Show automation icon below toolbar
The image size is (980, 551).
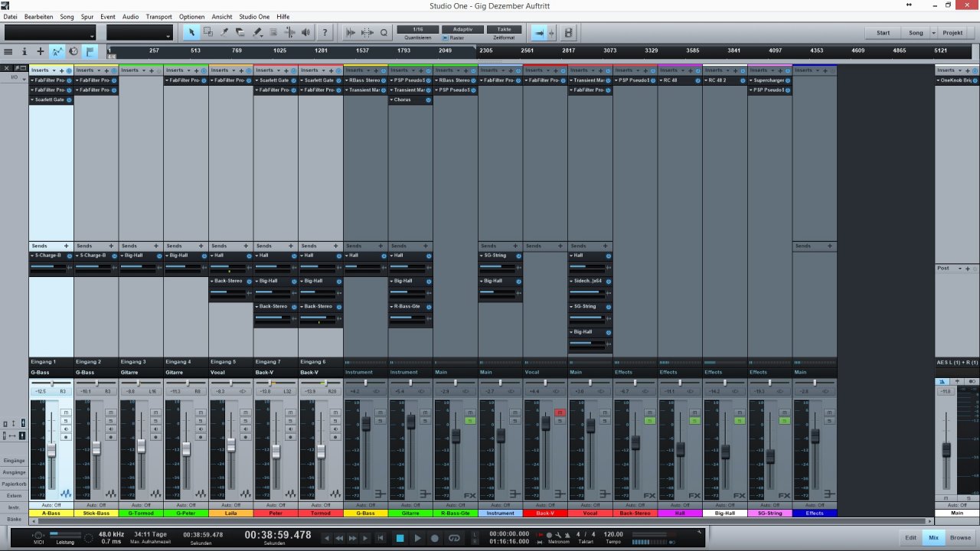tap(57, 51)
